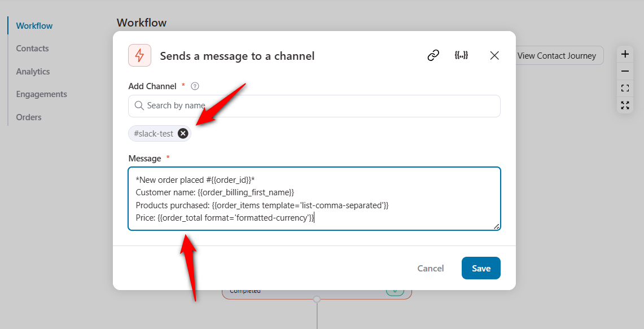The height and width of the screenshot is (329, 644).
Task: Click the fit-to-screen canvas icon
Action: pos(625,88)
